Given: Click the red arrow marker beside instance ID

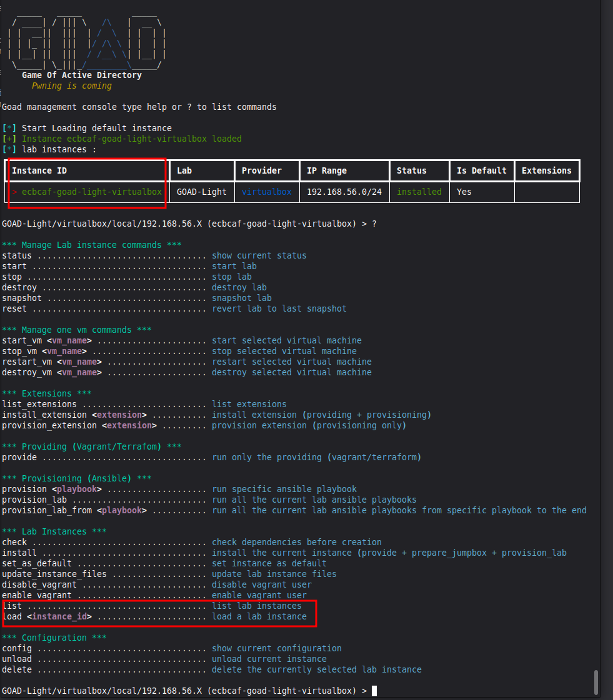Looking at the screenshot, I should pos(14,192).
